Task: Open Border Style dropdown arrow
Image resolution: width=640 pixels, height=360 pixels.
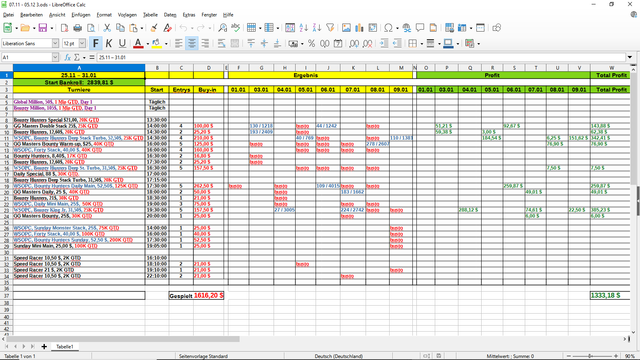Action: point(439,44)
